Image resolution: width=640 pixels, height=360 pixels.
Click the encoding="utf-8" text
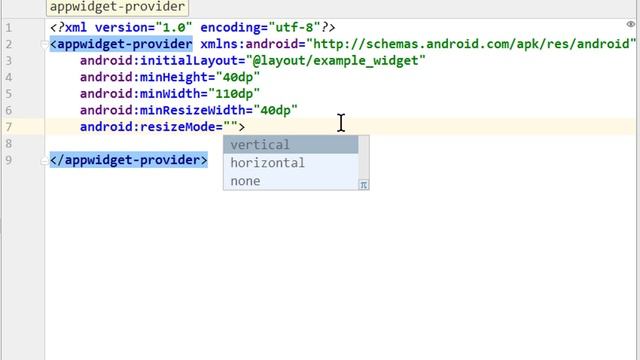(x=260, y=28)
